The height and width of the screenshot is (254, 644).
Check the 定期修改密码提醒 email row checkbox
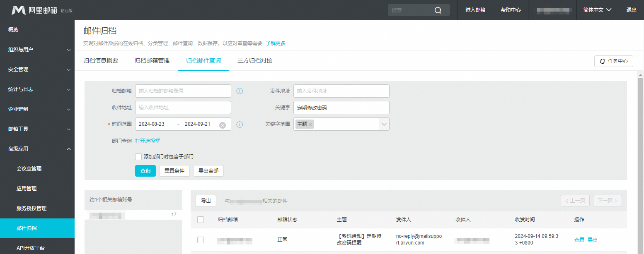point(201,240)
